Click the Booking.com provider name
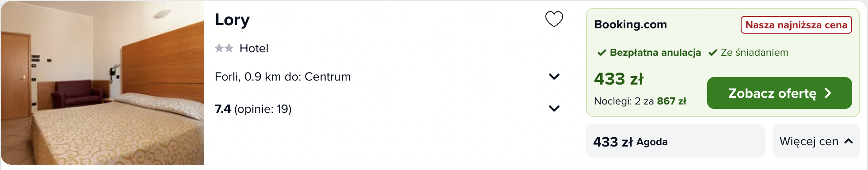The width and height of the screenshot is (868, 170). (x=630, y=24)
